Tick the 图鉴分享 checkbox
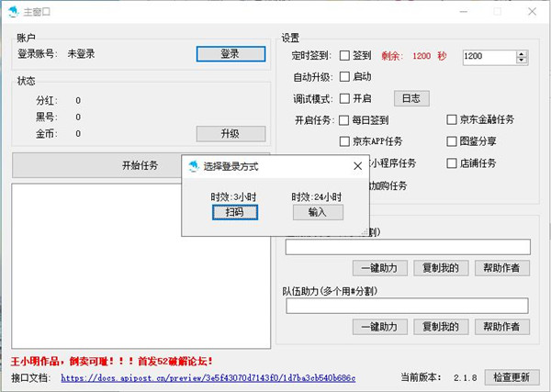 (452, 142)
